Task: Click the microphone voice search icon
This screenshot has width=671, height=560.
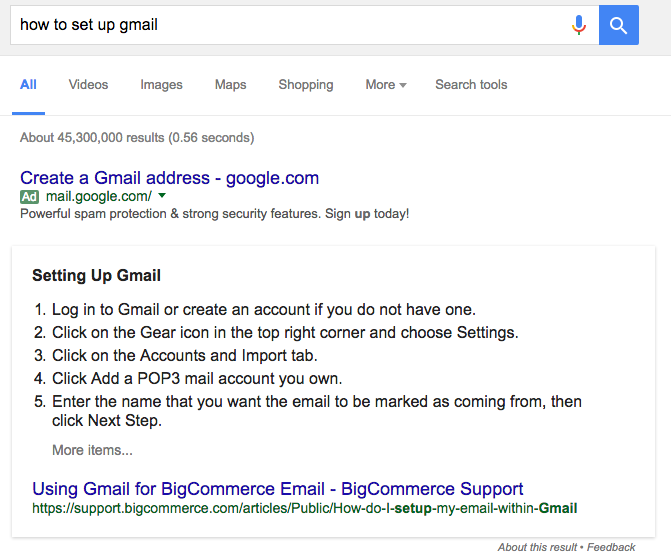Action: [579, 25]
